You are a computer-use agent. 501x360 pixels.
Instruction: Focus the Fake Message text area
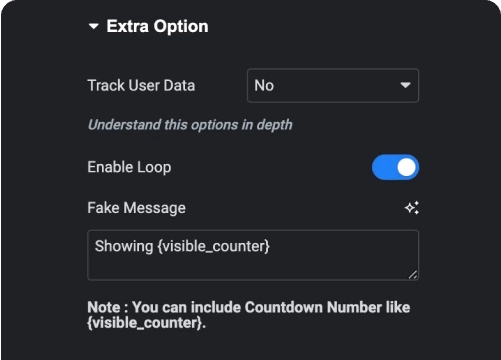point(253,255)
